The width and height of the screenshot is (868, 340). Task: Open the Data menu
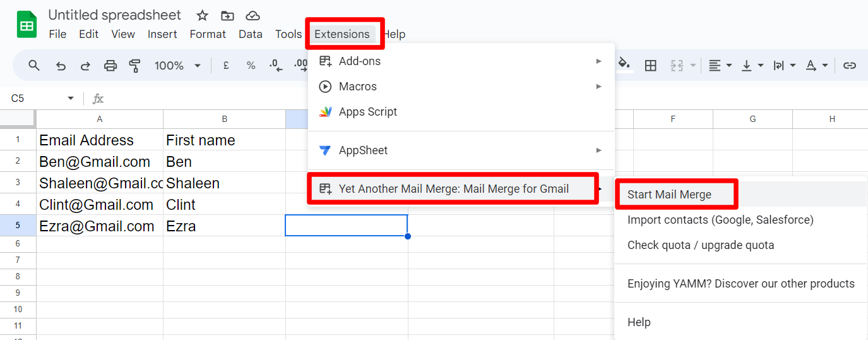tap(251, 34)
